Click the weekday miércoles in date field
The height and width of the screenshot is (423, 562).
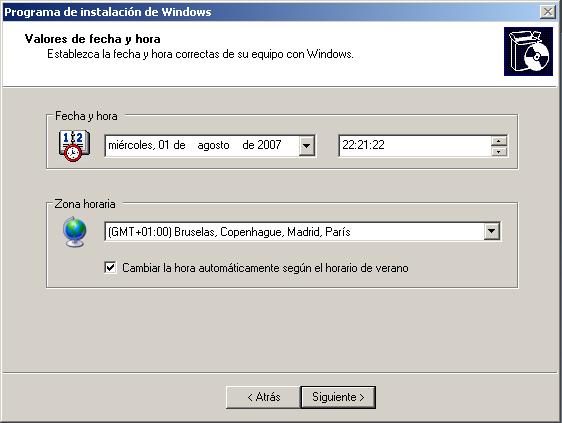click(132, 145)
